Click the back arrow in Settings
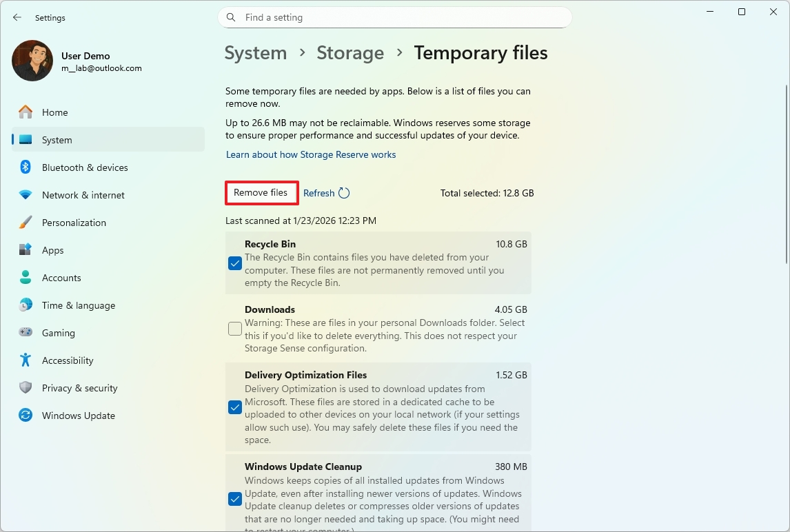 pyautogui.click(x=17, y=18)
